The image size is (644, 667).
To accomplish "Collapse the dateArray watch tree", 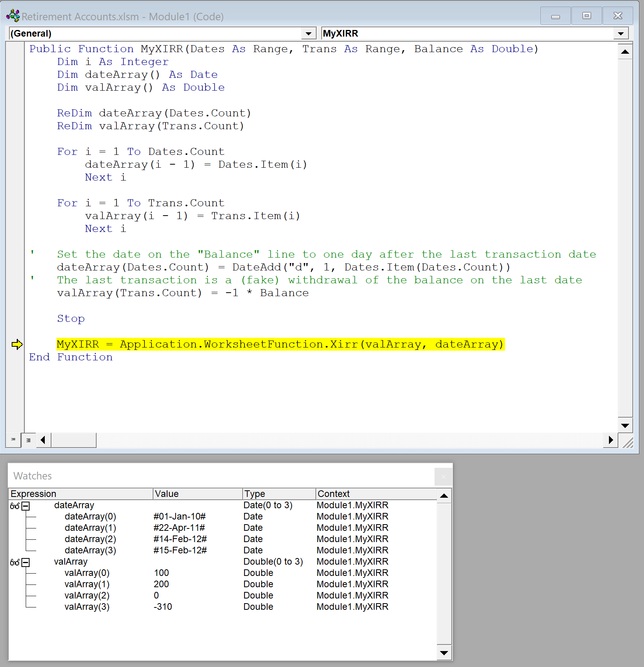I will 26,506.
